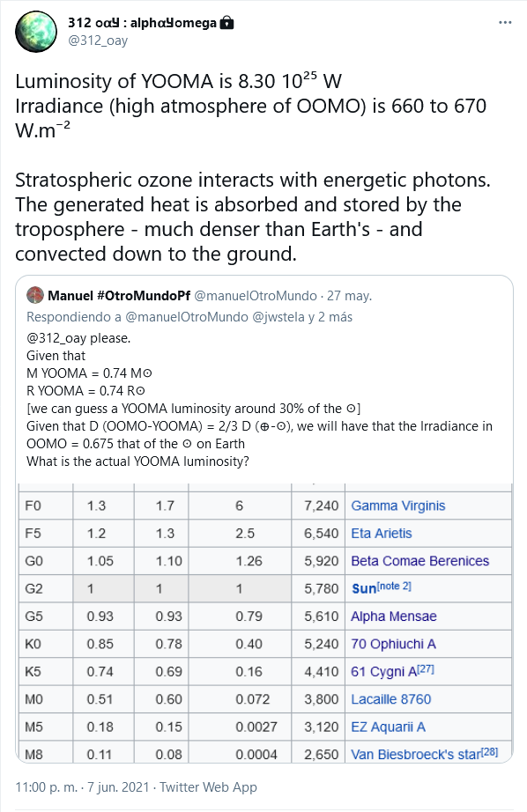
Task: Open 312 oay alphaYomega display name
Action: (x=142, y=23)
